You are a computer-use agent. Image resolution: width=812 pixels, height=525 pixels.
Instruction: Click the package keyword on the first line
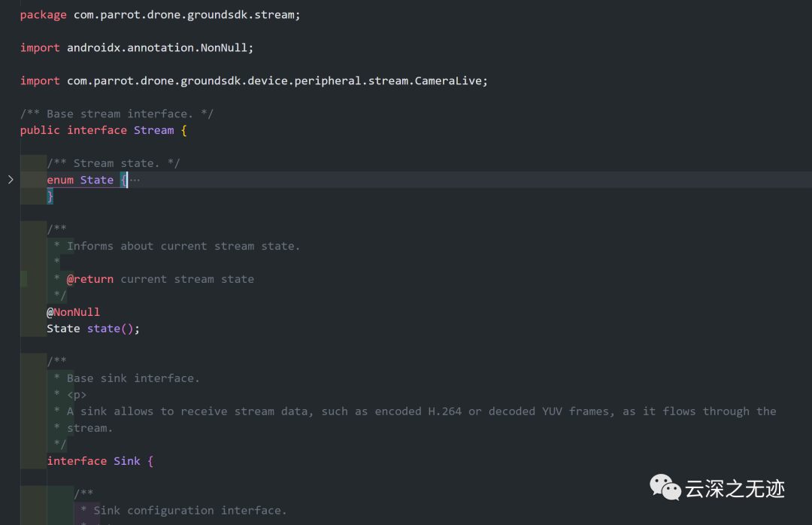point(43,14)
